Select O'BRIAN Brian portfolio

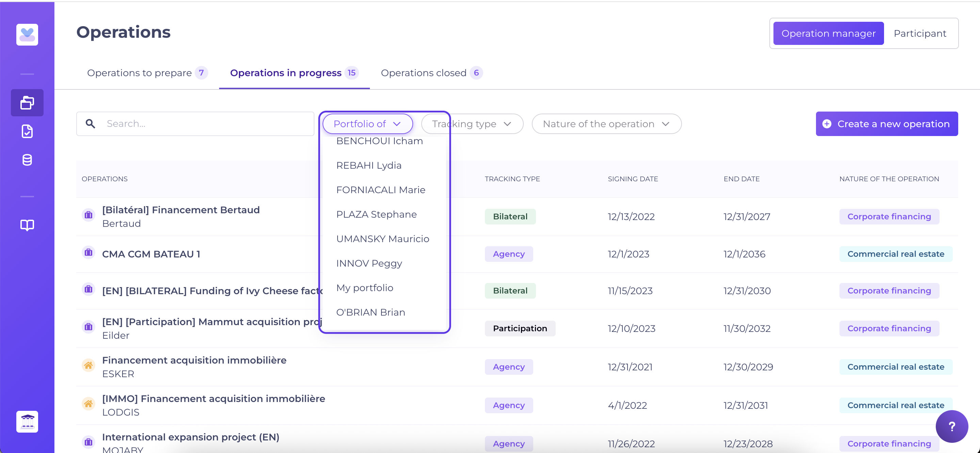pyautogui.click(x=384, y=312)
